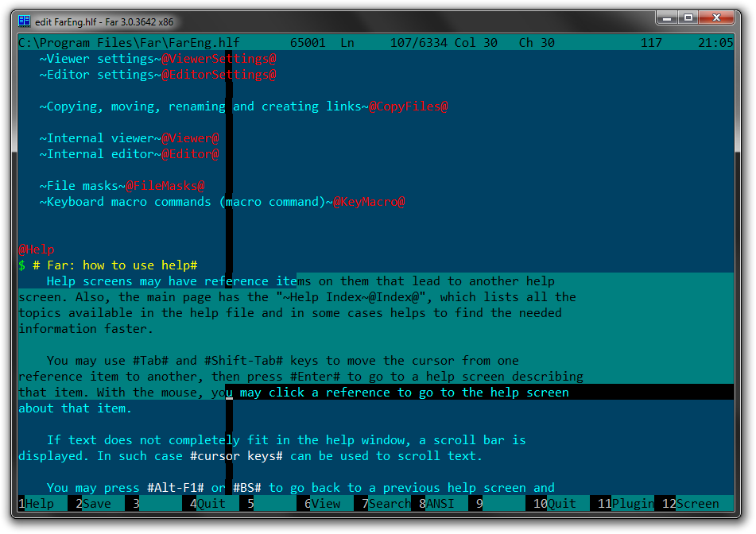Click the '~Help Index~@Index@' text

pos(351,297)
